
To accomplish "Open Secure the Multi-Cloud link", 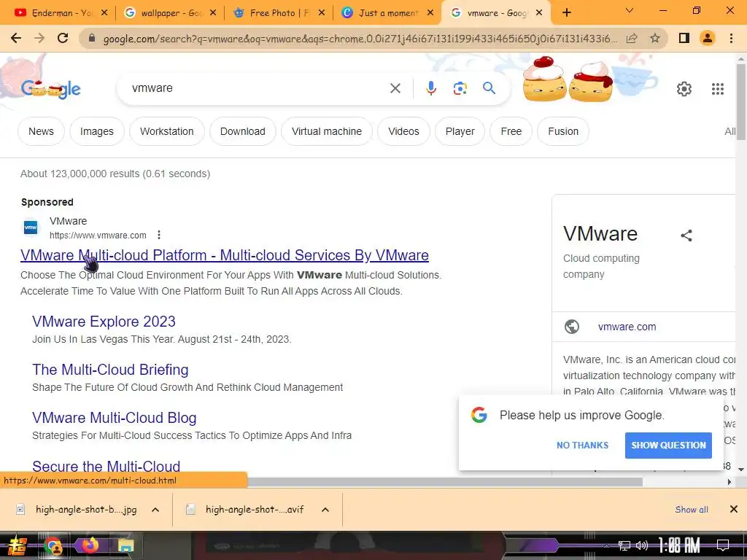I will (107, 466).
